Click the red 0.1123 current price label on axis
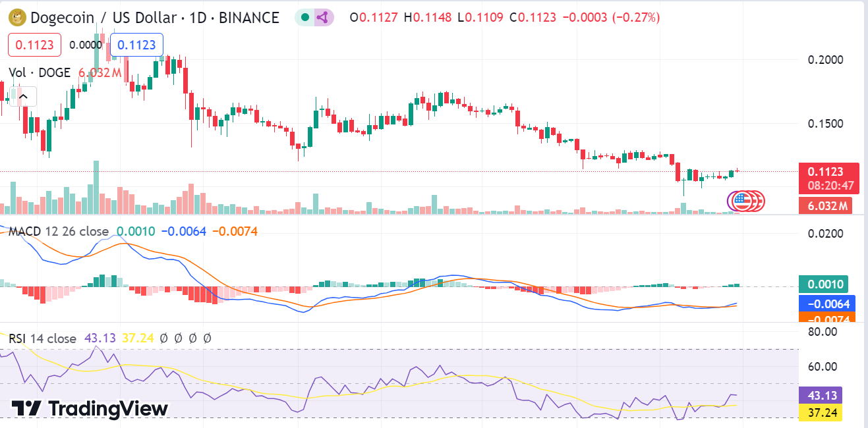The height and width of the screenshot is (428, 868). coord(828,172)
